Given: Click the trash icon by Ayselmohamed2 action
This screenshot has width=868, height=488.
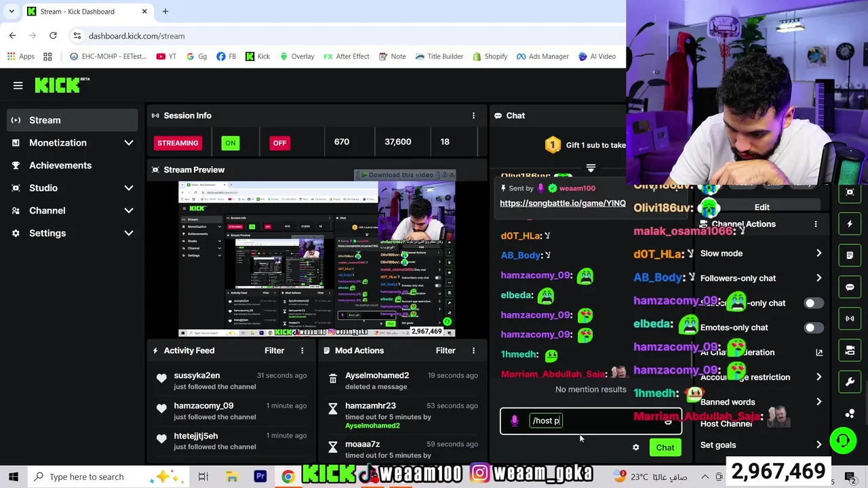Looking at the screenshot, I should [333, 380].
